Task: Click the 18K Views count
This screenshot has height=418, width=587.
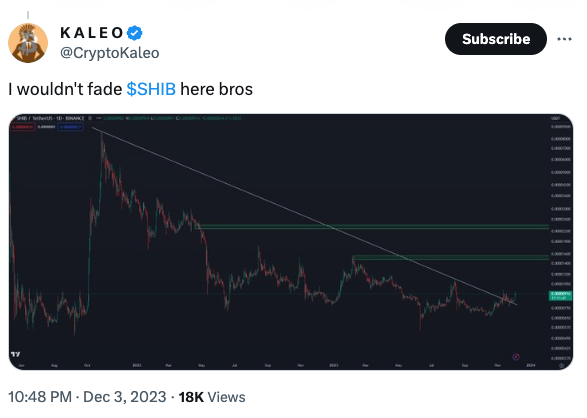Action: point(212,397)
